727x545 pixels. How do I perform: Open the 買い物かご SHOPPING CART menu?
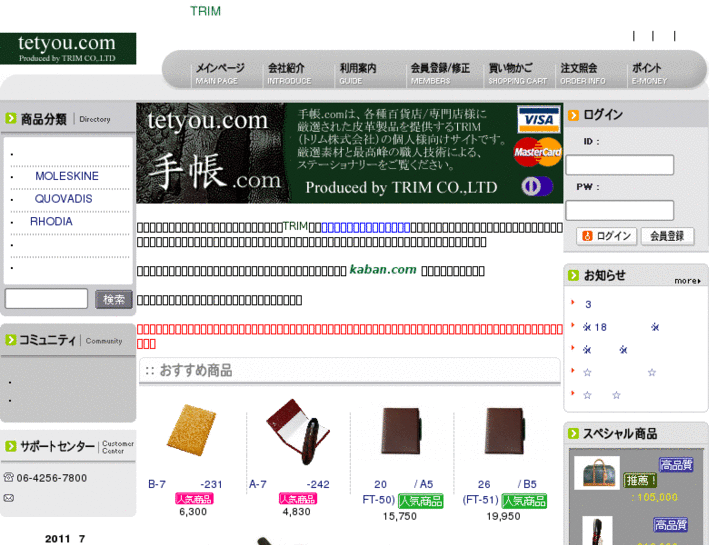click(517, 74)
